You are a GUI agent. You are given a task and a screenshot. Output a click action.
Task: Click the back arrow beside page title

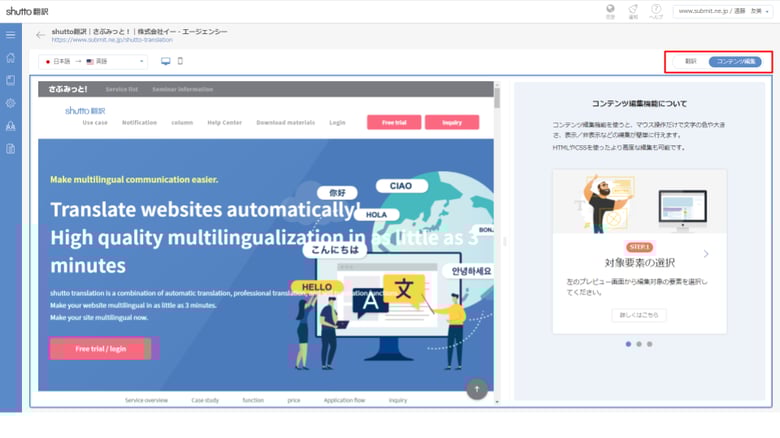coord(40,35)
